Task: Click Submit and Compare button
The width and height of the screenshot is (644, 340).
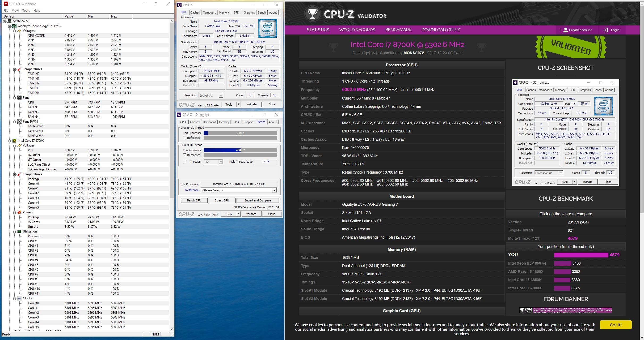Action: pyautogui.click(x=258, y=200)
